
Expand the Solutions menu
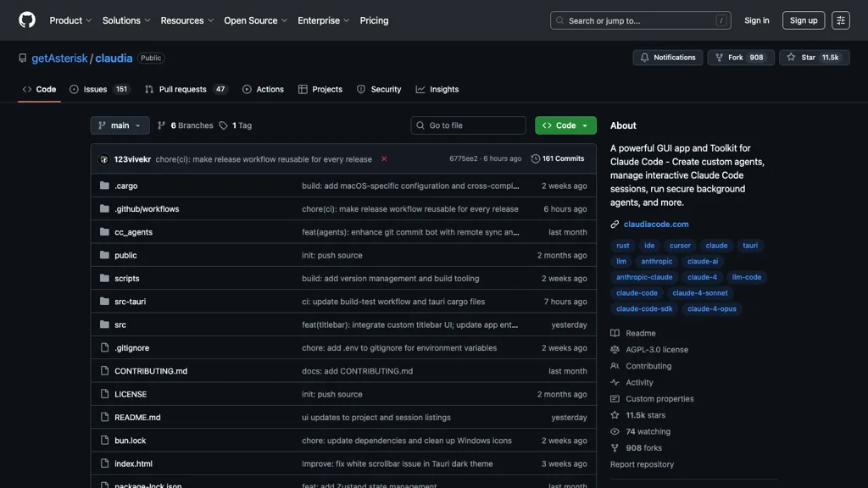(126, 20)
